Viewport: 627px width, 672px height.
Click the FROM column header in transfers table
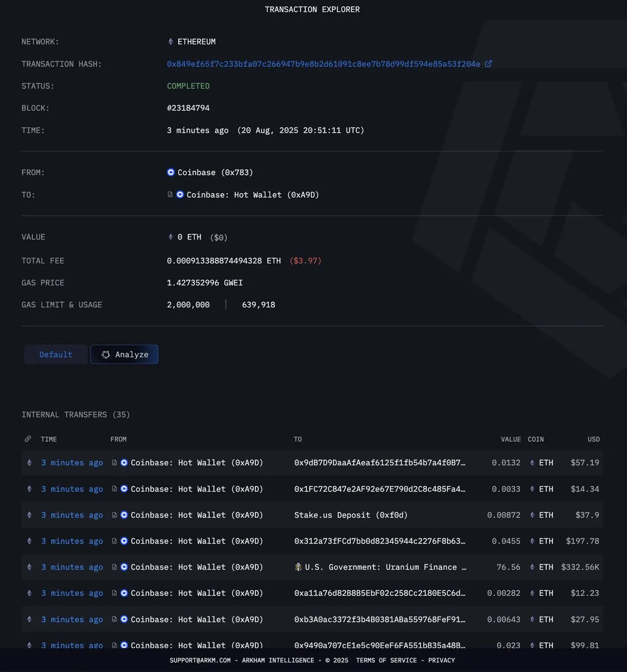tap(118, 439)
